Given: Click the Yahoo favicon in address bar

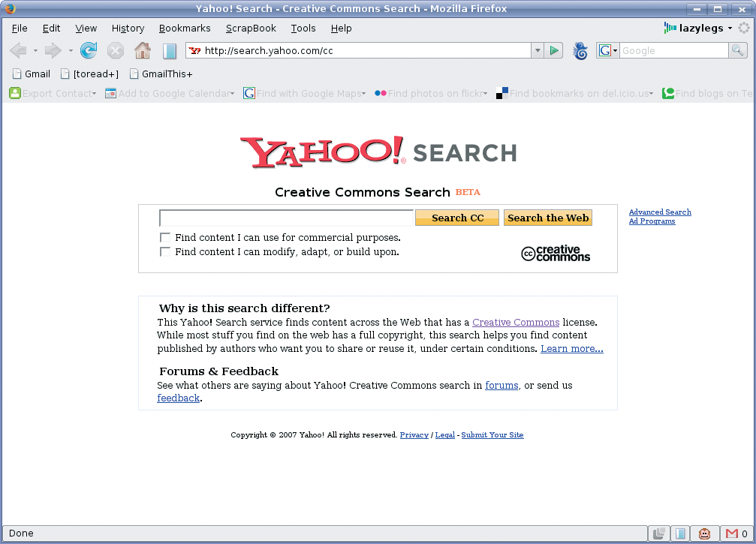Looking at the screenshot, I should tap(194, 50).
